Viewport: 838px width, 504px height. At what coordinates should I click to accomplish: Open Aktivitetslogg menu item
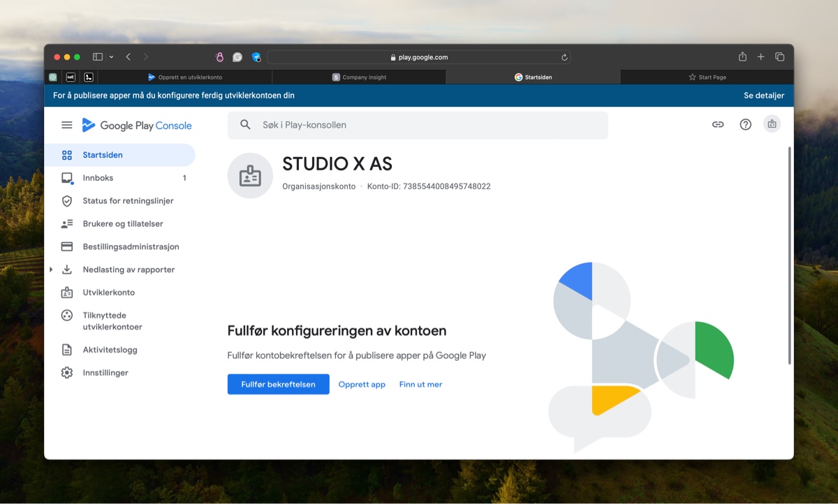[120, 350]
